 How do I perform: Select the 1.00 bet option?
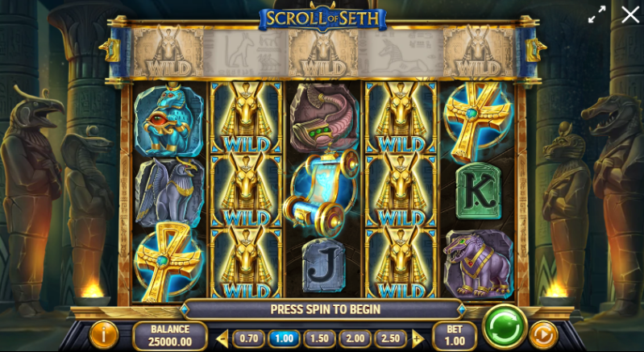(284, 338)
